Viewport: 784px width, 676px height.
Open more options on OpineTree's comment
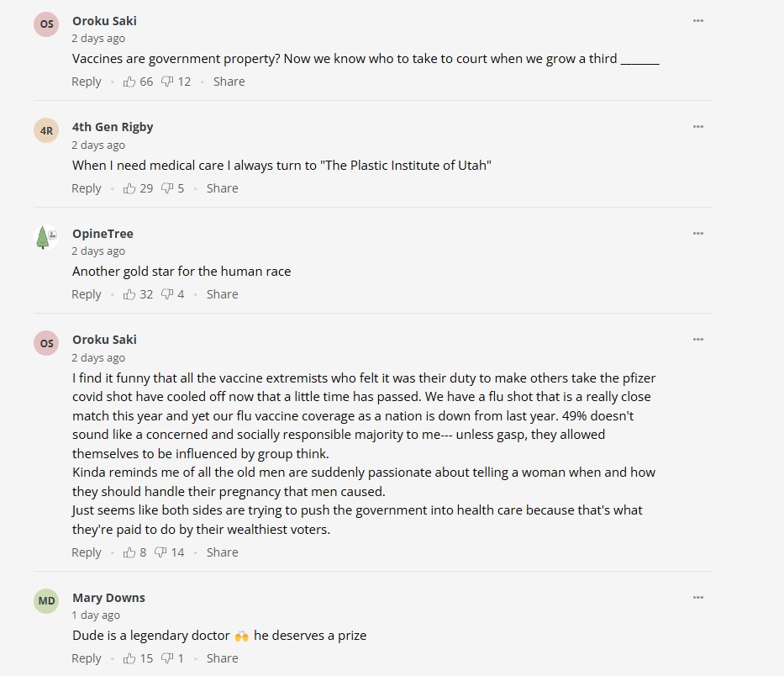[698, 233]
